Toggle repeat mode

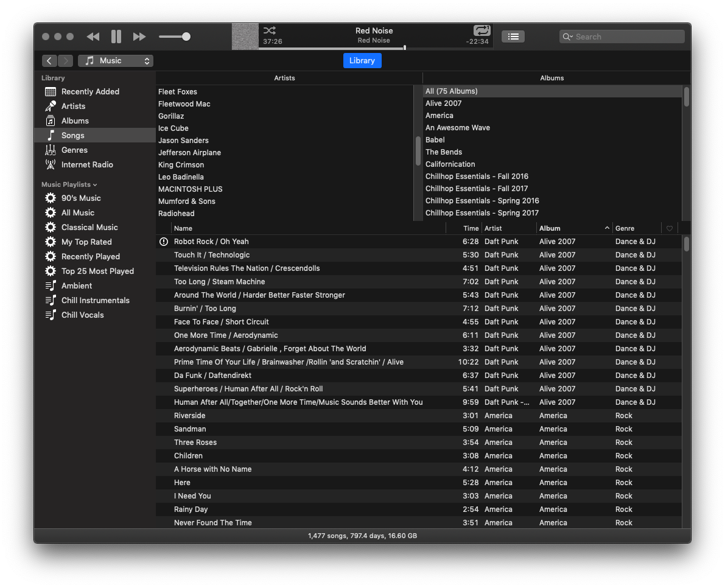point(482,30)
